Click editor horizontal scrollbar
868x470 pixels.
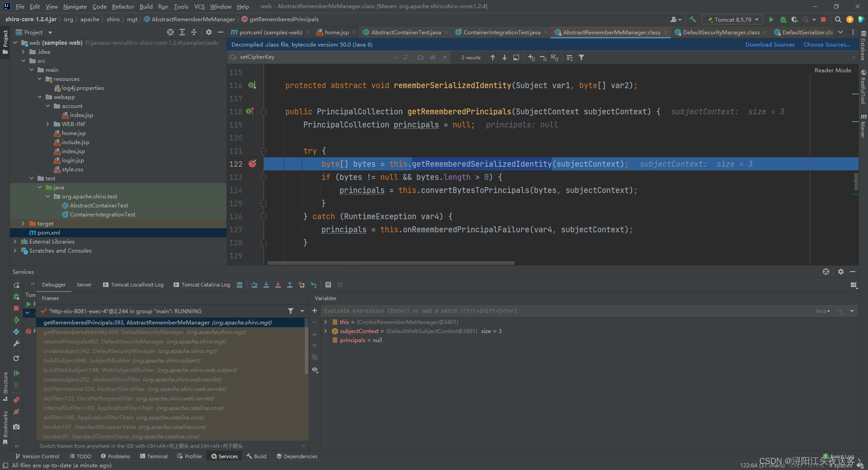coord(391,263)
